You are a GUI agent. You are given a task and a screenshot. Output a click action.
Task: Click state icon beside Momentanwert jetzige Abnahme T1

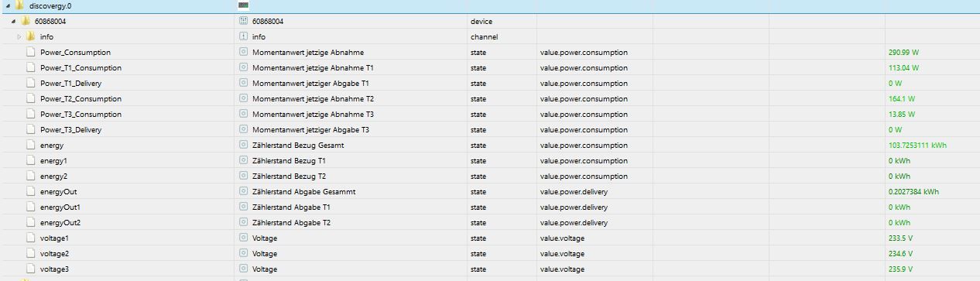243,67
